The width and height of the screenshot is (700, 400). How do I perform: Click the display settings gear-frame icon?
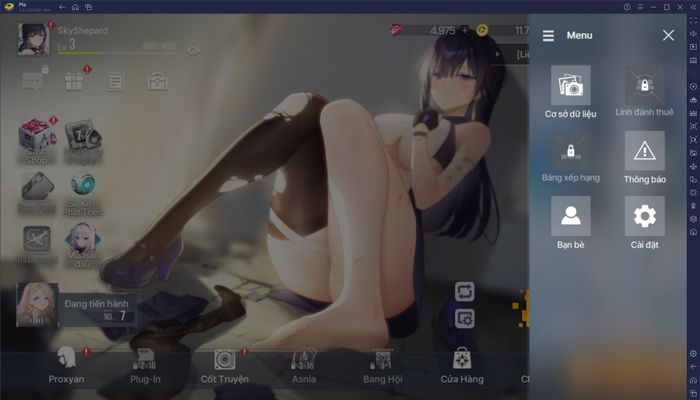(465, 319)
